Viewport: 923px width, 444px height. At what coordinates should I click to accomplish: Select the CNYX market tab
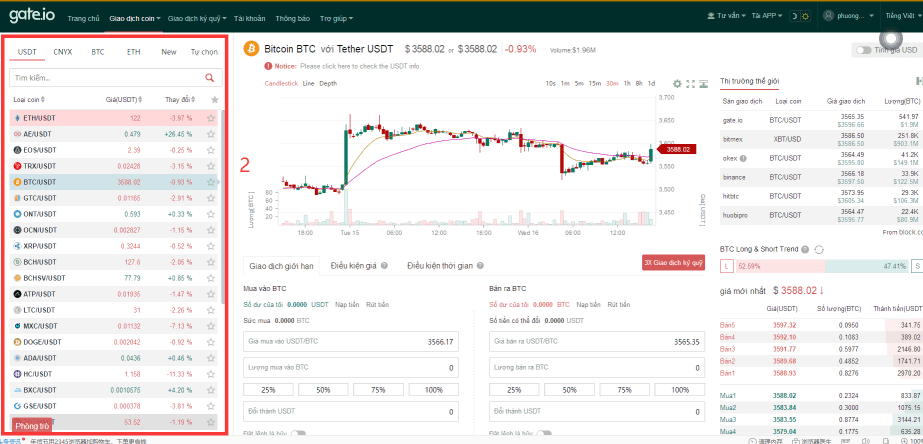coord(62,52)
